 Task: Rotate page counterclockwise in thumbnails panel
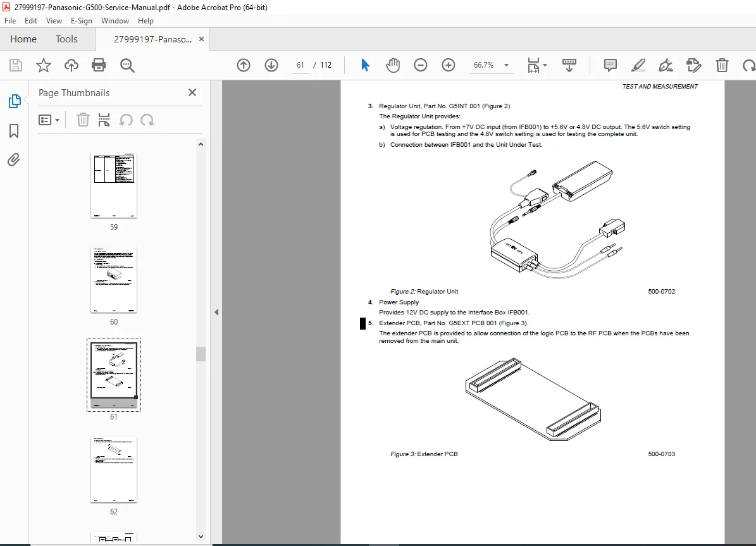click(126, 120)
